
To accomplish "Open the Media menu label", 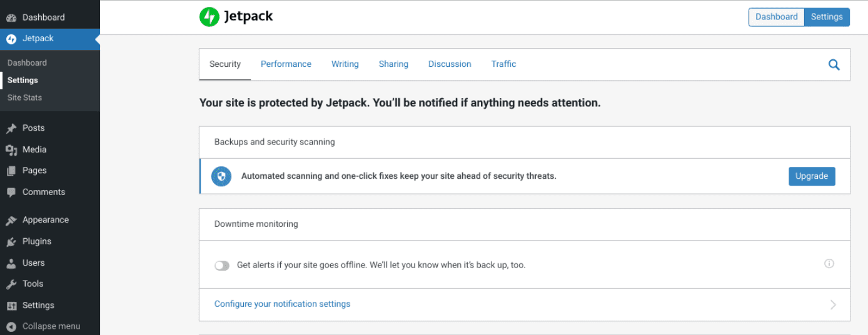I will point(34,149).
